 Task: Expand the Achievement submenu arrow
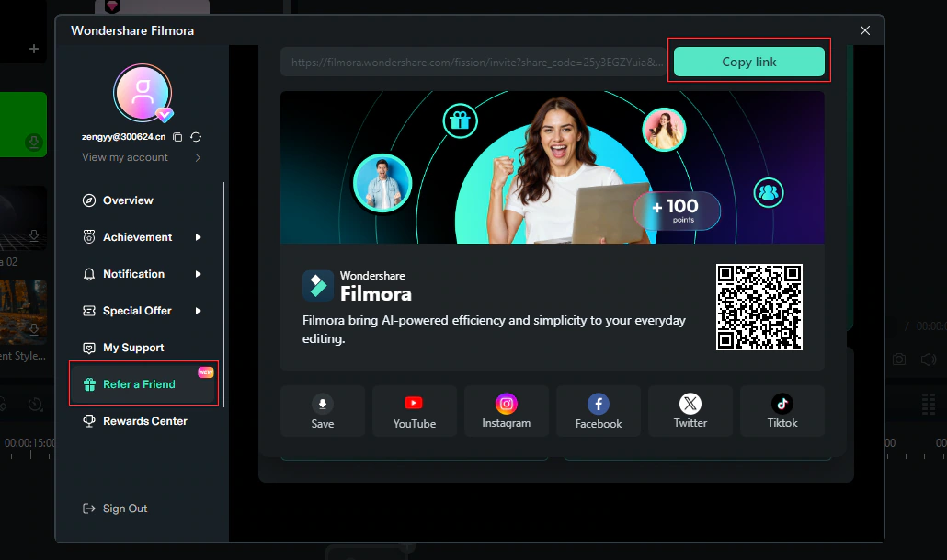coord(198,237)
